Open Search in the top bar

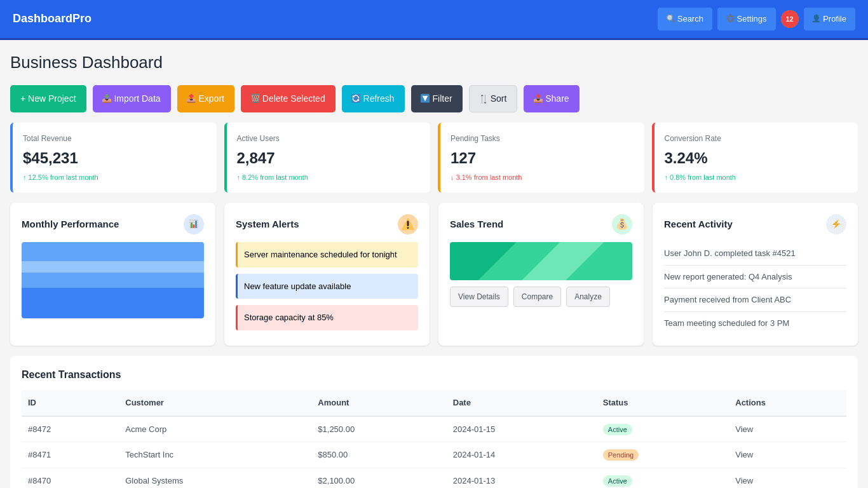684,19
